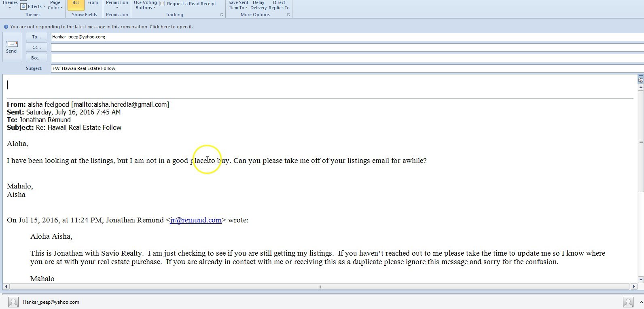This screenshot has width=644, height=309.
Task: Open the theme Effects dropdown
Action: click(x=33, y=6)
